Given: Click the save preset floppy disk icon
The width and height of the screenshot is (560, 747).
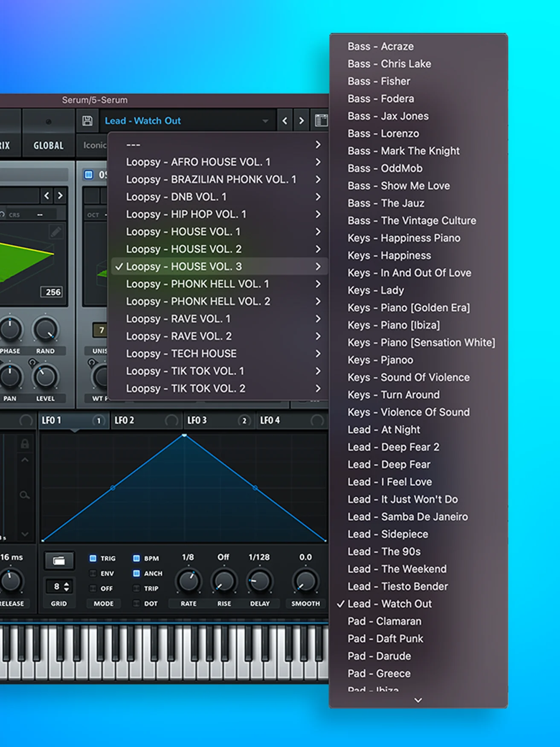Looking at the screenshot, I should (x=87, y=121).
